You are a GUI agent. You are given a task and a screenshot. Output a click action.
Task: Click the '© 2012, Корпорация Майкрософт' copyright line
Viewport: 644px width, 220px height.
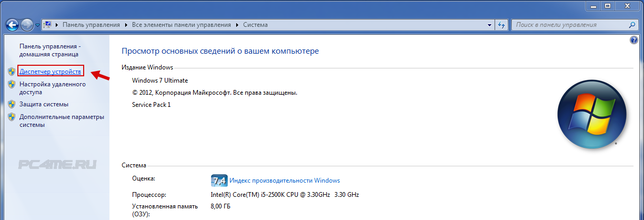coord(215,93)
